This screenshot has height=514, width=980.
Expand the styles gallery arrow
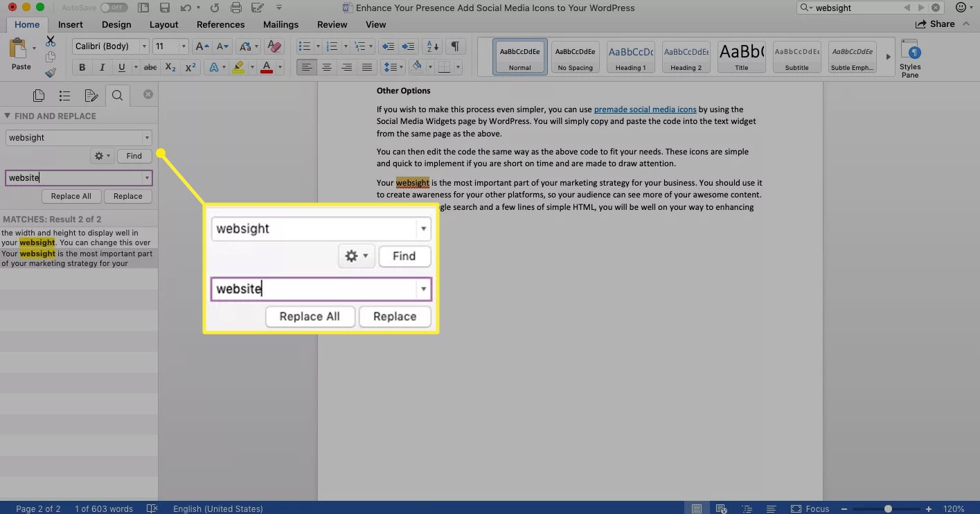point(888,57)
